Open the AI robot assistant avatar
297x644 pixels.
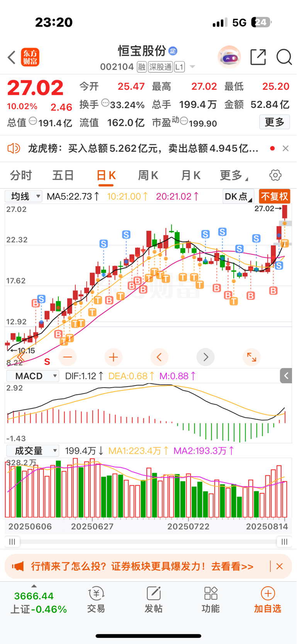tap(229, 57)
